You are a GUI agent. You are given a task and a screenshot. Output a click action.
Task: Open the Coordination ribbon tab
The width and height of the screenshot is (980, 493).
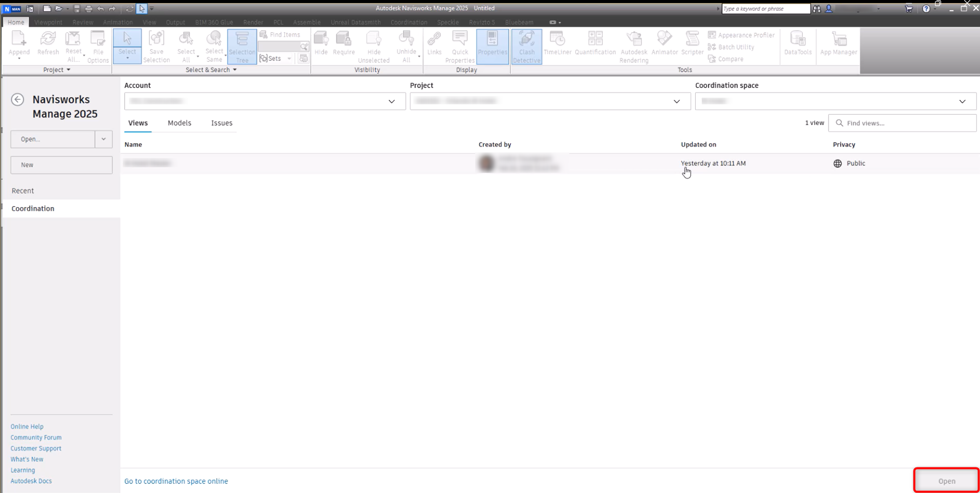(x=408, y=22)
